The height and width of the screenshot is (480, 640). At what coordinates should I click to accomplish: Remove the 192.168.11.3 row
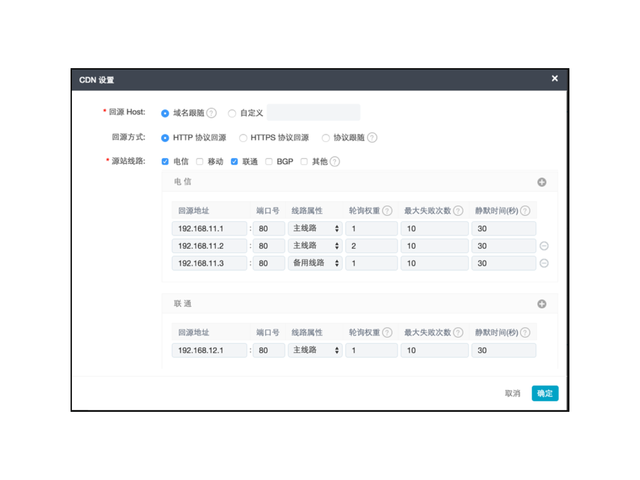[x=544, y=263]
